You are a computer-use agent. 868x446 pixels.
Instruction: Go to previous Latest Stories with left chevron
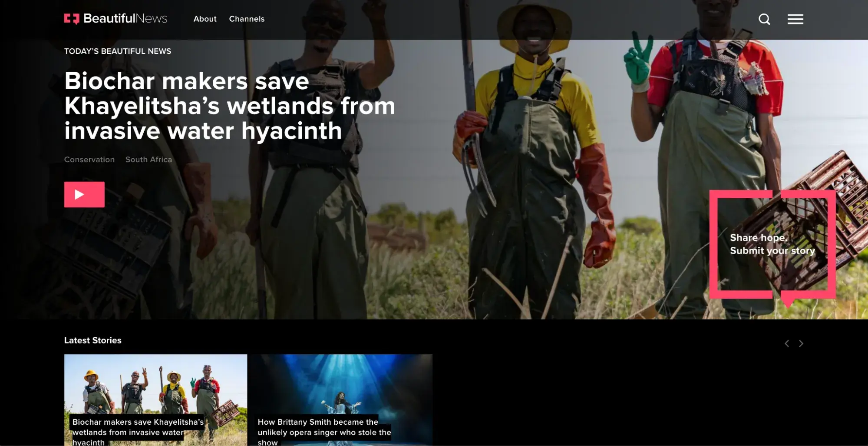tap(786, 343)
